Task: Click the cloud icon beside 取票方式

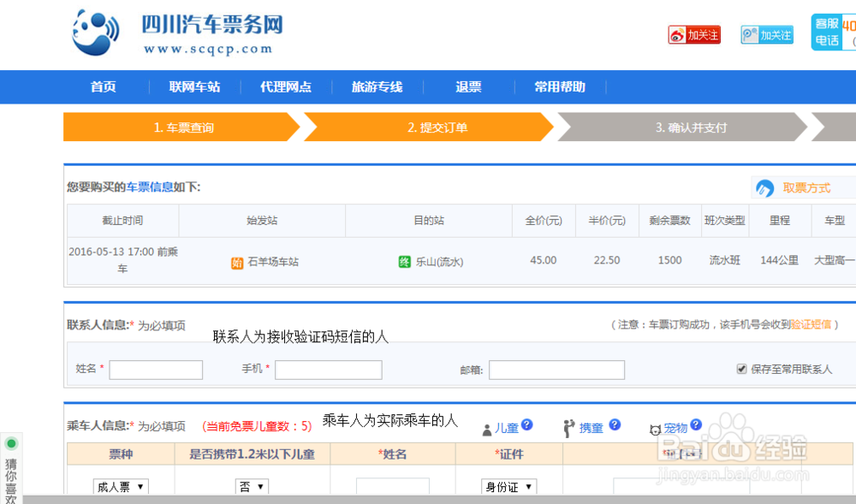Action: tap(766, 187)
